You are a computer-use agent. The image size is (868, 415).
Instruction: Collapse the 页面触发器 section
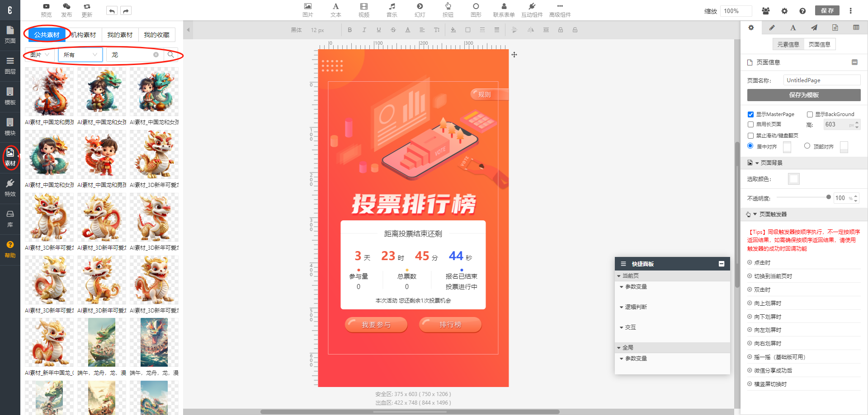point(755,214)
